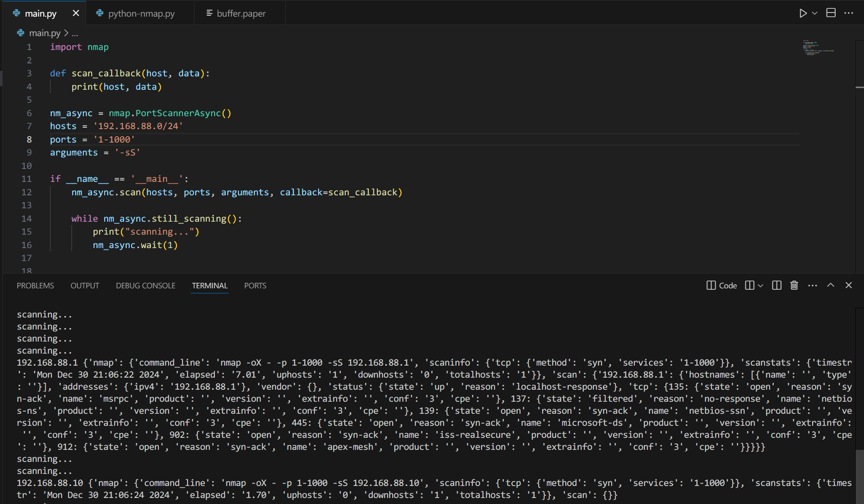The width and height of the screenshot is (864, 504).
Task: Click the '192.168.88.0/24' string
Action: [x=138, y=126]
